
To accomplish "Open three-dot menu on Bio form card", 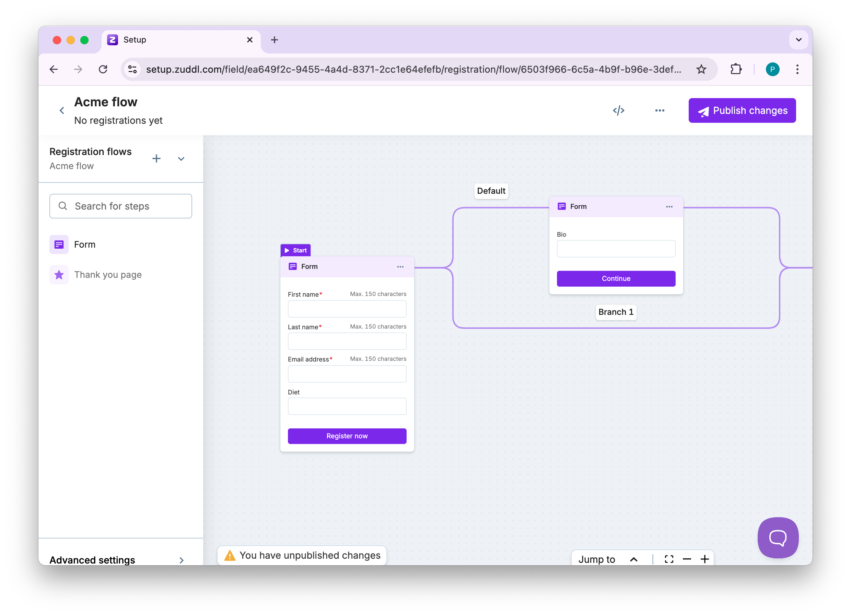I will coord(669,207).
